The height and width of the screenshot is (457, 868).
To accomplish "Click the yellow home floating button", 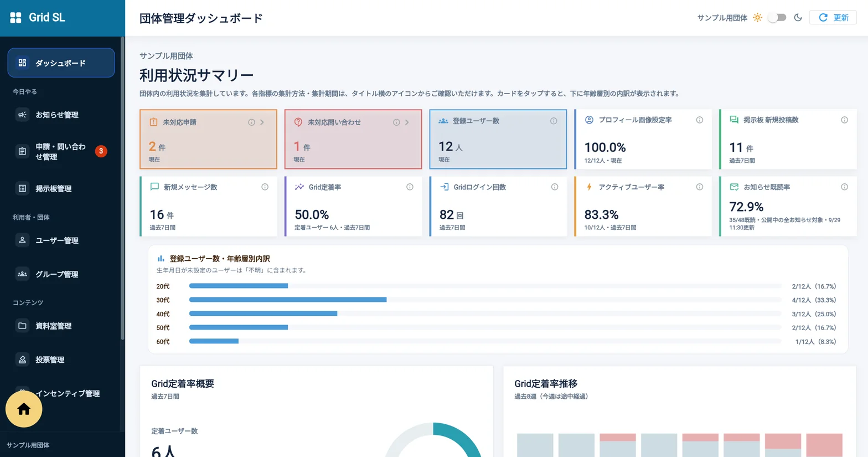I will [24, 409].
